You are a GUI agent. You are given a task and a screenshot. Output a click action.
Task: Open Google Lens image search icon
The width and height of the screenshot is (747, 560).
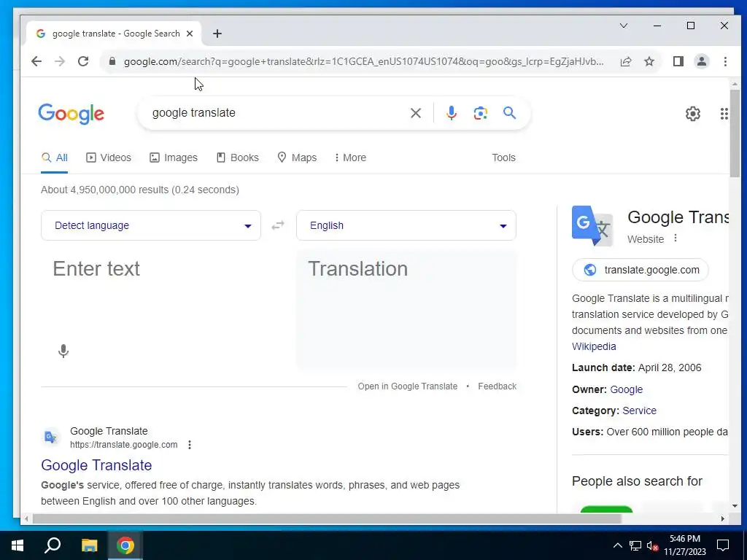[480, 113]
